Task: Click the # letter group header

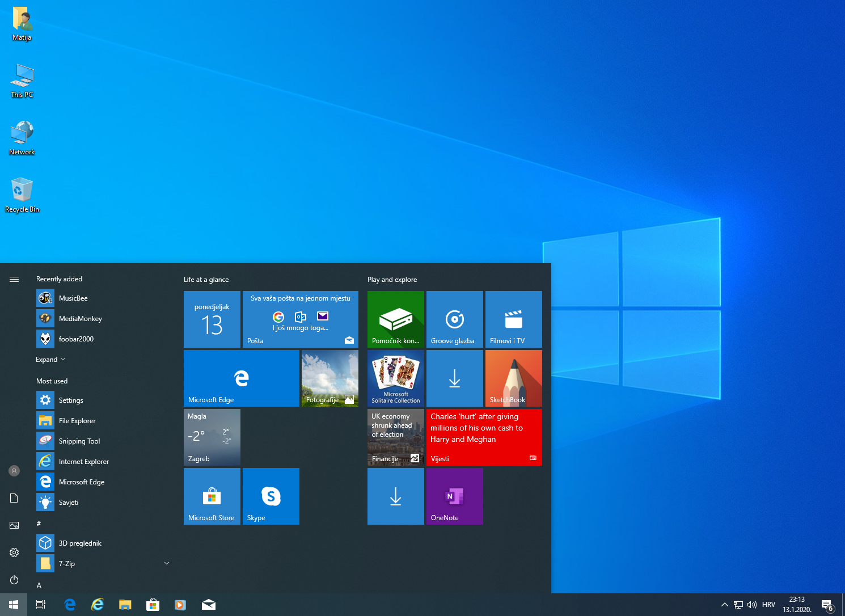Action: (x=39, y=524)
